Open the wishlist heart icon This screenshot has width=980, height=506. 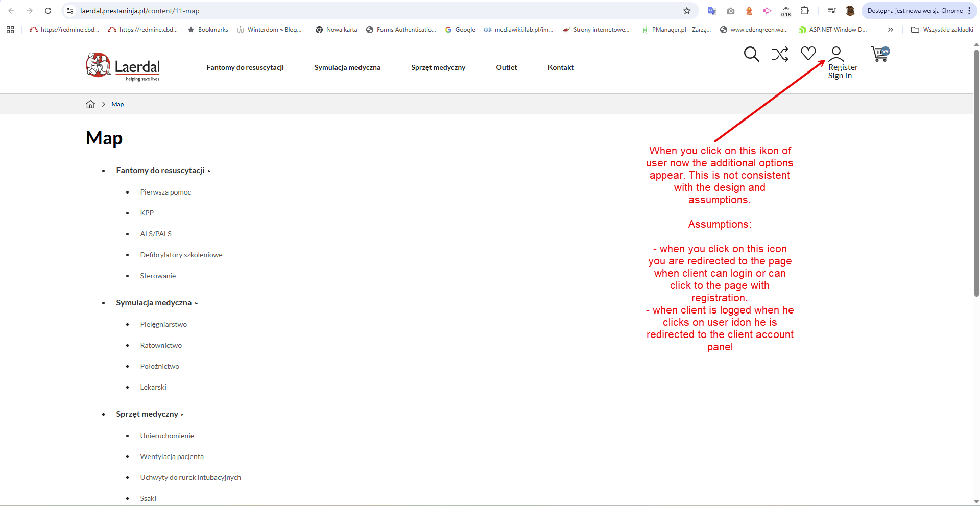point(808,53)
